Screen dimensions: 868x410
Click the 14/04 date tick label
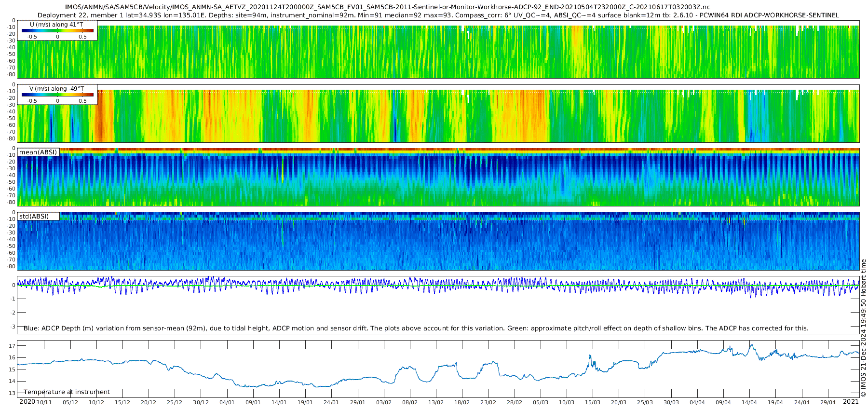click(749, 402)
